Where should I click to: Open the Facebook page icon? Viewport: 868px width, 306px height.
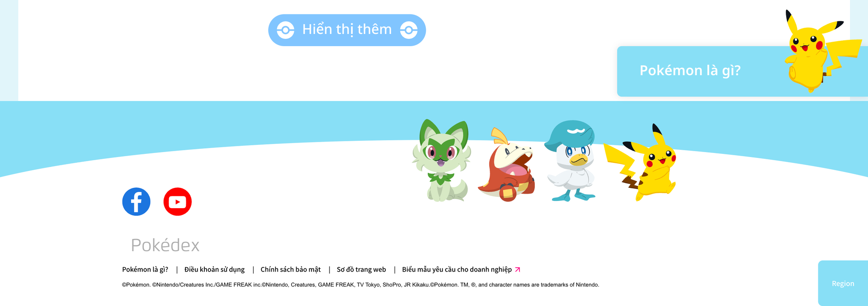136,201
